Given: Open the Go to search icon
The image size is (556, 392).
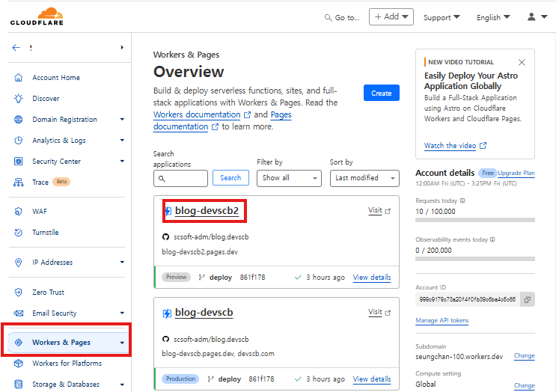Looking at the screenshot, I should click(x=329, y=18).
